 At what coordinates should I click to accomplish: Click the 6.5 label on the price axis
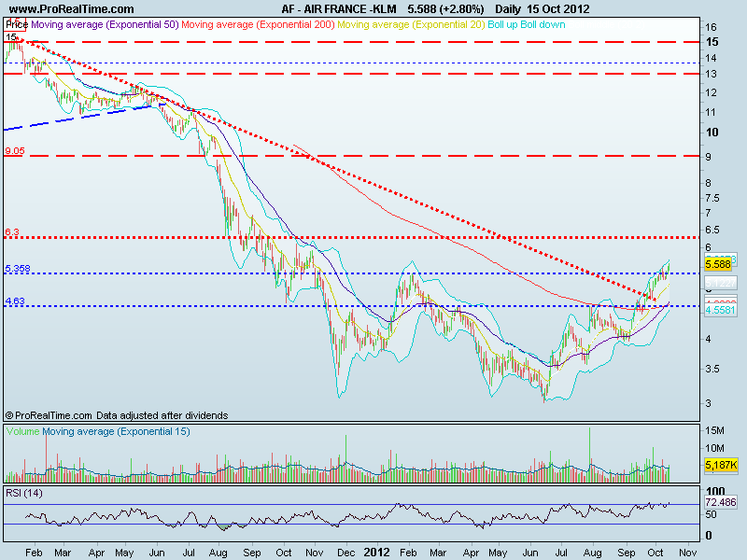pyautogui.click(x=712, y=230)
